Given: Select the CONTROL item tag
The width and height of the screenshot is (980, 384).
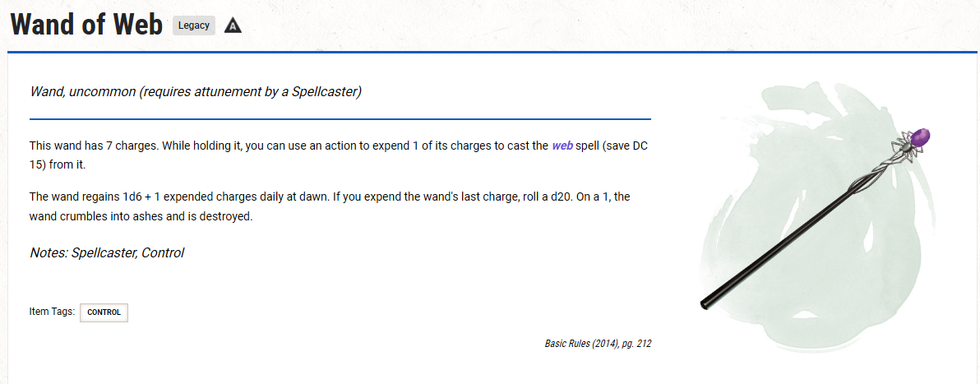Looking at the screenshot, I should point(104,312).
